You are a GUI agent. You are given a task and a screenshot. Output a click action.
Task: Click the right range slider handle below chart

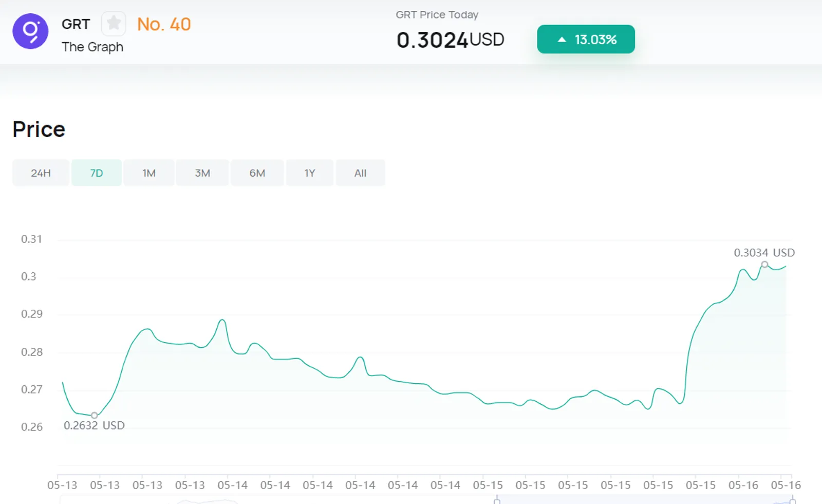(793, 500)
